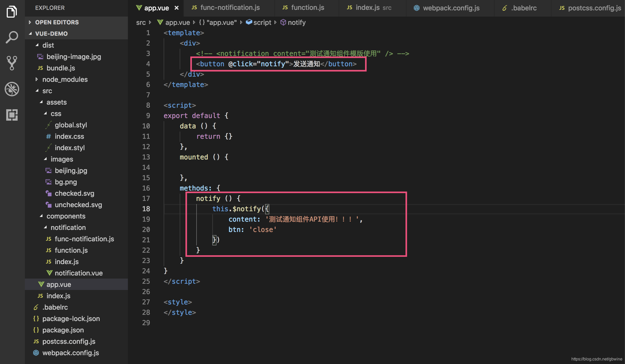Click Vue icon of notification.vue file
This screenshot has width=625, height=364.
(49, 273)
